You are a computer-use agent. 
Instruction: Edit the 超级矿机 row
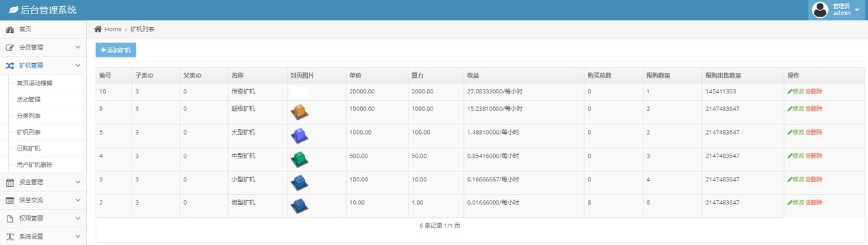point(795,108)
